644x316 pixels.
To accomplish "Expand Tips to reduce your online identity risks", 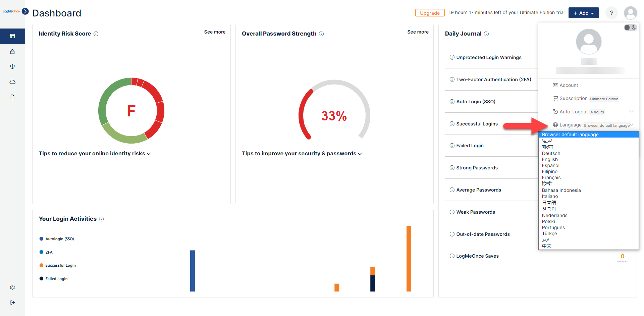I will [95, 154].
